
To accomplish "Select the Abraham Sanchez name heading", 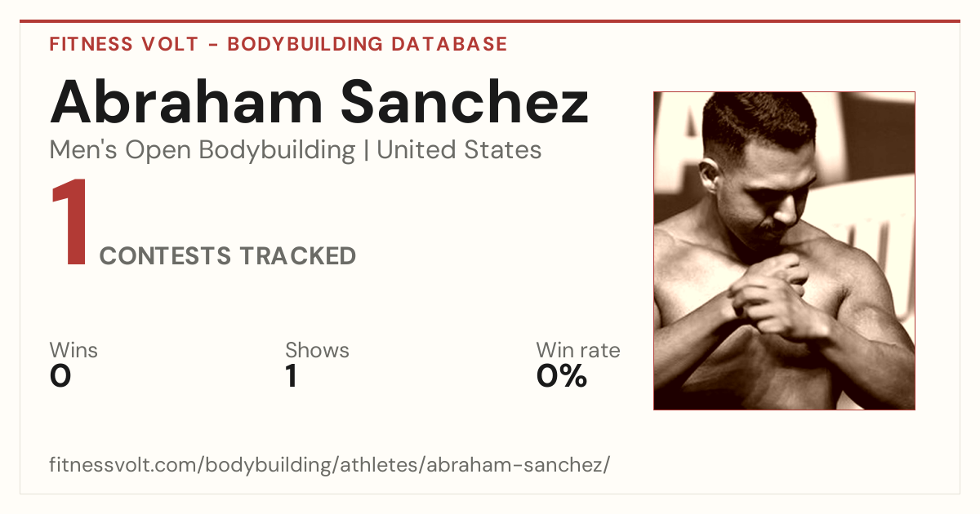I will pos(319,102).
